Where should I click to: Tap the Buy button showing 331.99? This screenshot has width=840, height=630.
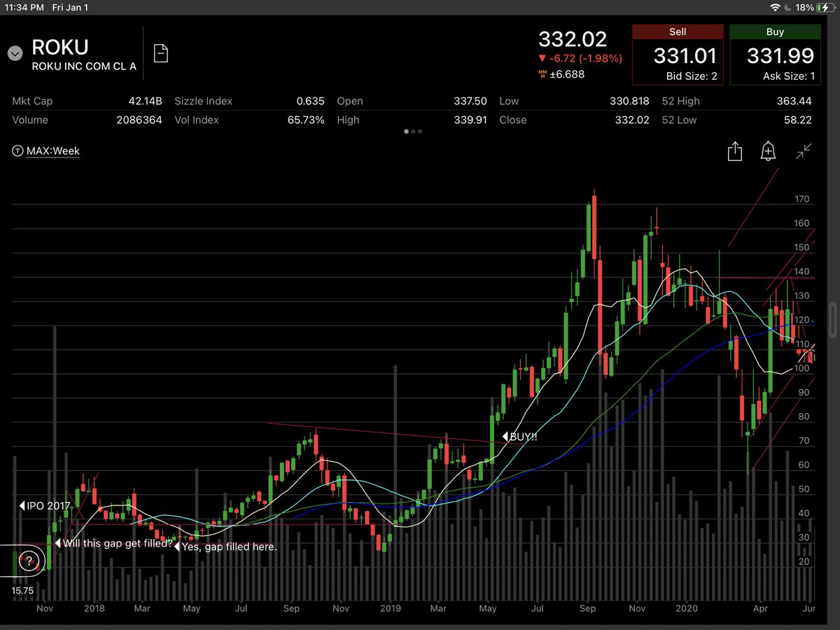(x=775, y=53)
